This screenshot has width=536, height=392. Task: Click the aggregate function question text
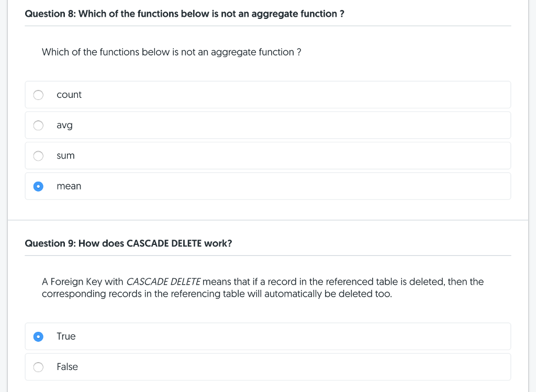[x=171, y=52]
